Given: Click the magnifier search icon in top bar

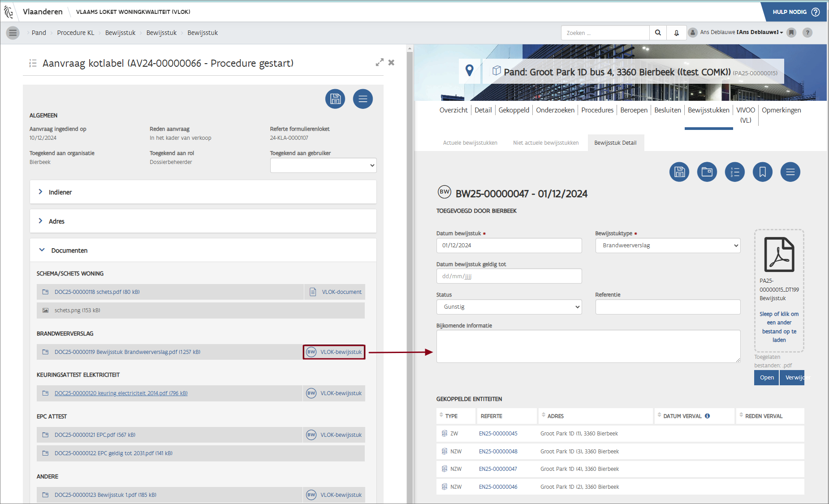Looking at the screenshot, I should [657, 33].
